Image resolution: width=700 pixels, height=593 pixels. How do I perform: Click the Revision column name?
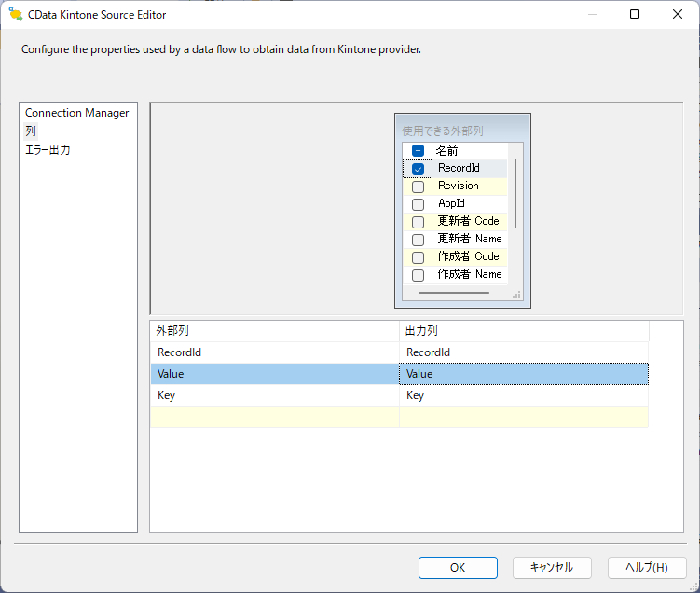459,186
